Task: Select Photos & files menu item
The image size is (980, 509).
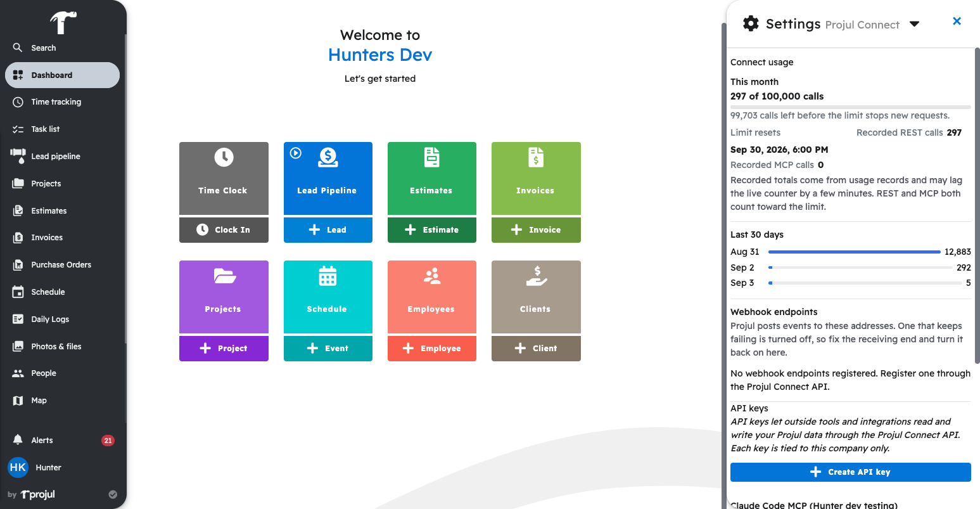Action: pyautogui.click(x=62, y=347)
